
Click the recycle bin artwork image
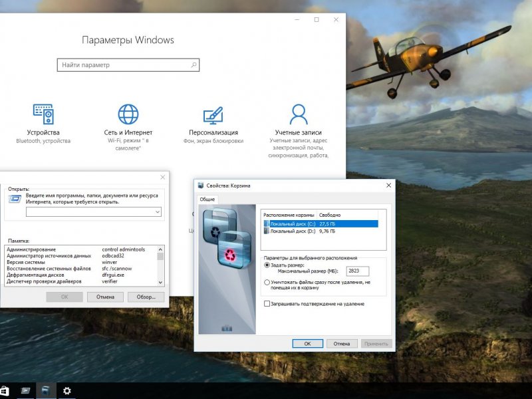[x=227, y=269]
